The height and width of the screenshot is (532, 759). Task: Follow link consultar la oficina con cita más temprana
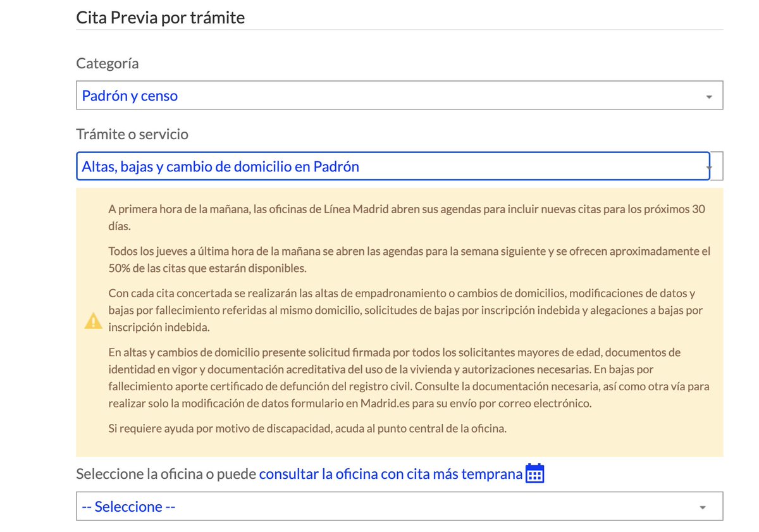(x=391, y=474)
